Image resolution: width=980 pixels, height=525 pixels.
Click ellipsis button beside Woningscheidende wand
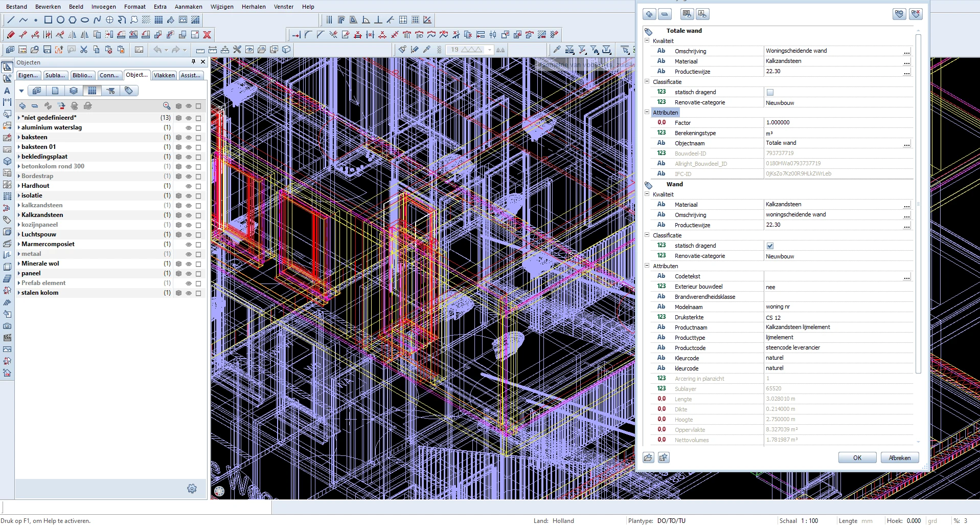(907, 52)
